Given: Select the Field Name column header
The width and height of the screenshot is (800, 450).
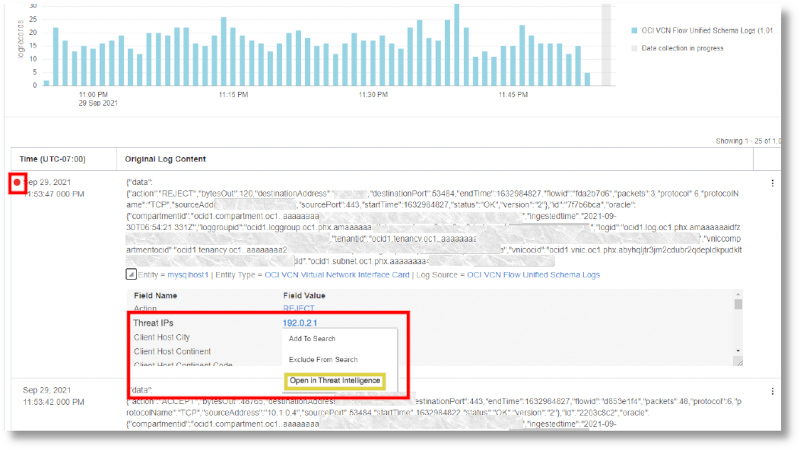Looking at the screenshot, I should tap(156, 295).
